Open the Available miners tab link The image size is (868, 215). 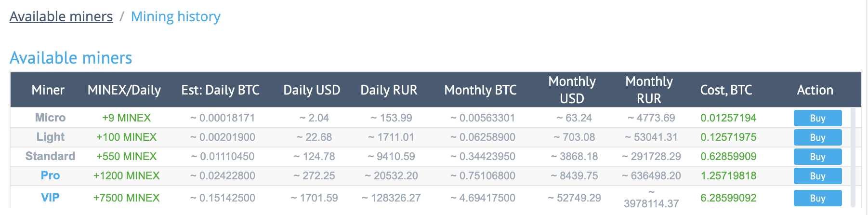(x=61, y=16)
